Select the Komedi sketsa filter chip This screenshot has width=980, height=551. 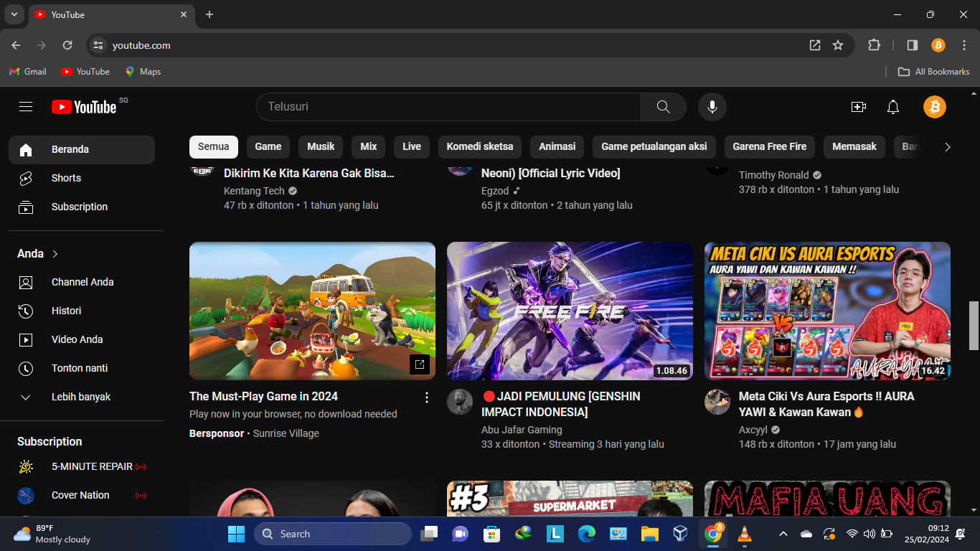[x=480, y=146]
